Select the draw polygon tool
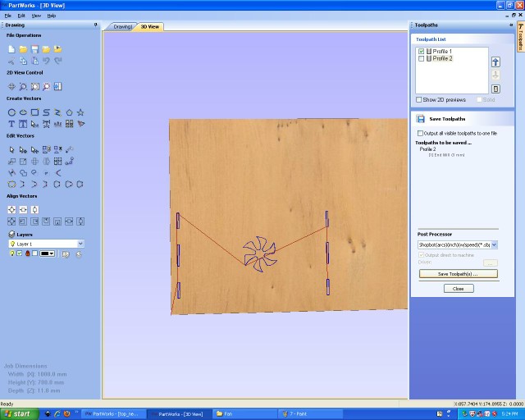 tap(69, 112)
